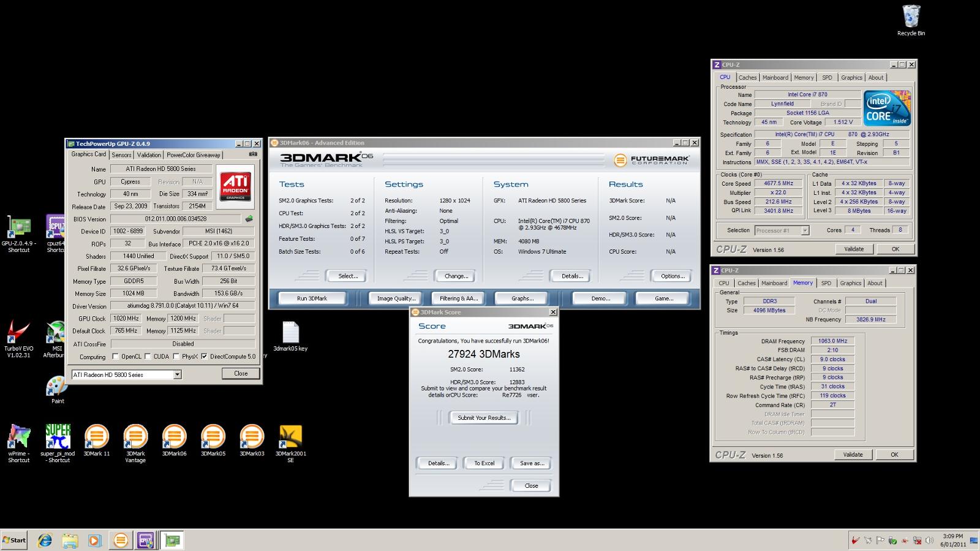
Task: Open Graphs in 3DMark06
Action: click(522, 298)
